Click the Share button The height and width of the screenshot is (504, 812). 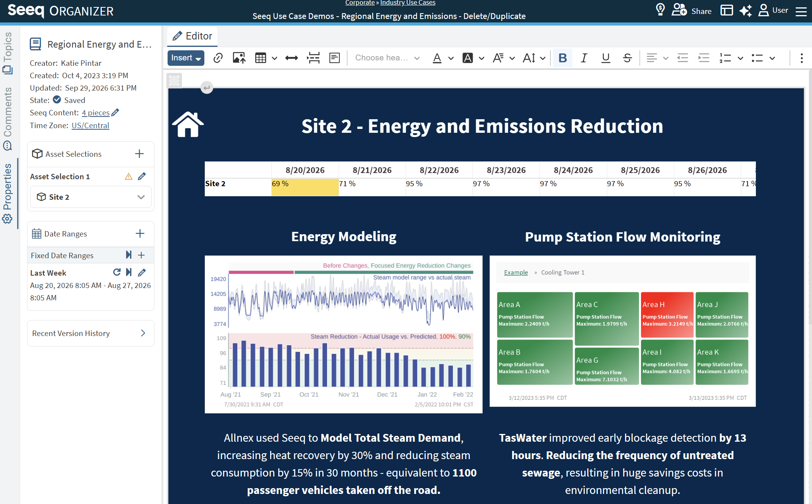click(692, 10)
